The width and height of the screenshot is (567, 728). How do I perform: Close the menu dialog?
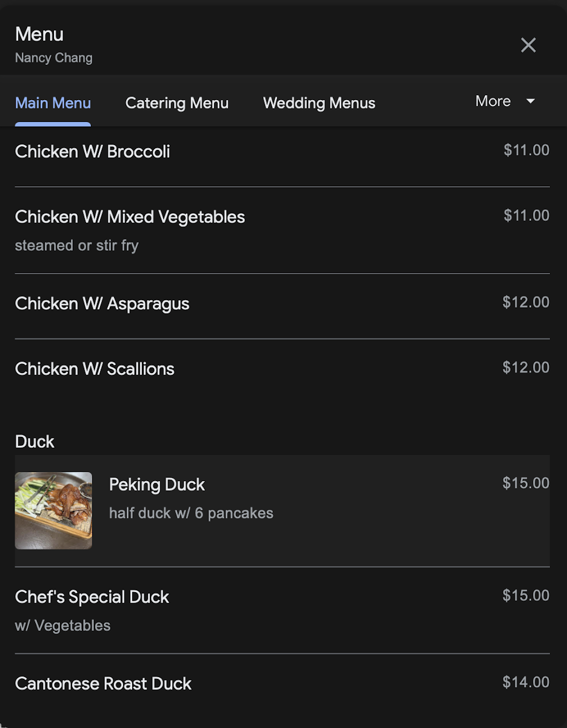click(x=528, y=45)
